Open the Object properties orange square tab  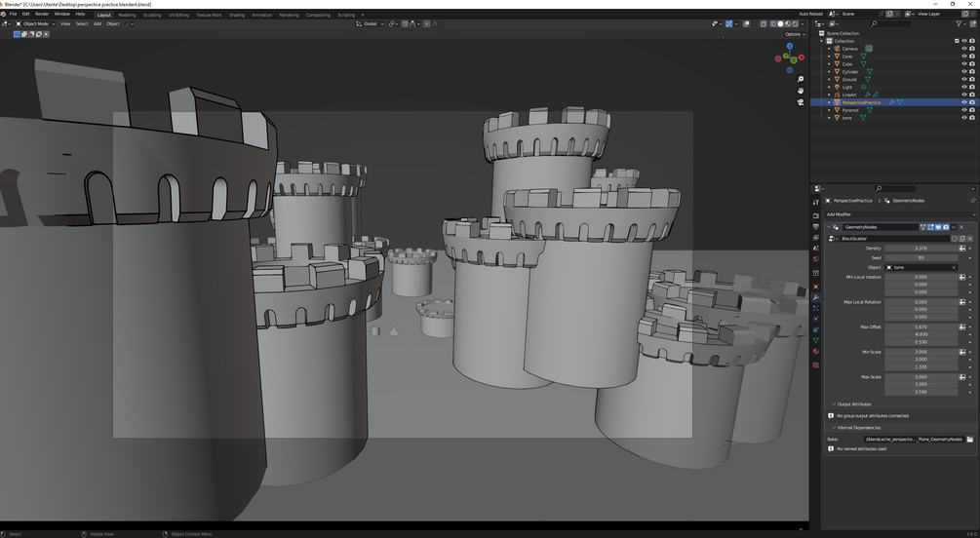coord(815,287)
